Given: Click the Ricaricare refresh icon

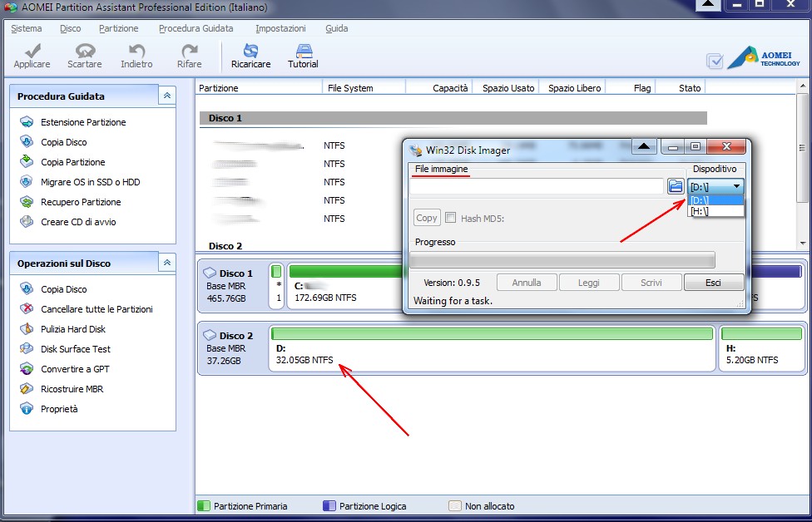Looking at the screenshot, I should click(250, 52).
